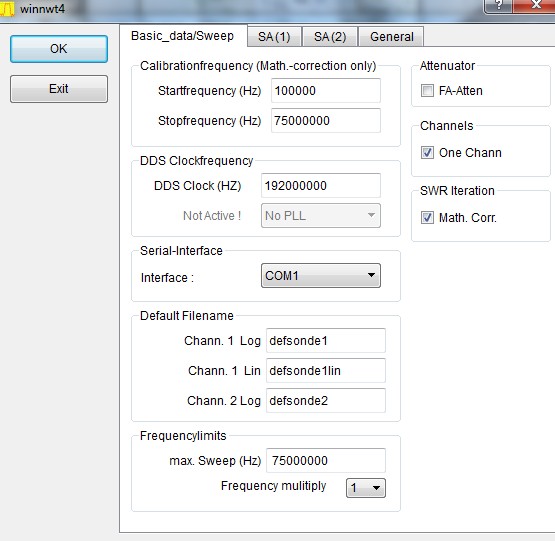
Task: Click the max. Sweep (Hz) input field
Action: [x=326, y=461]
